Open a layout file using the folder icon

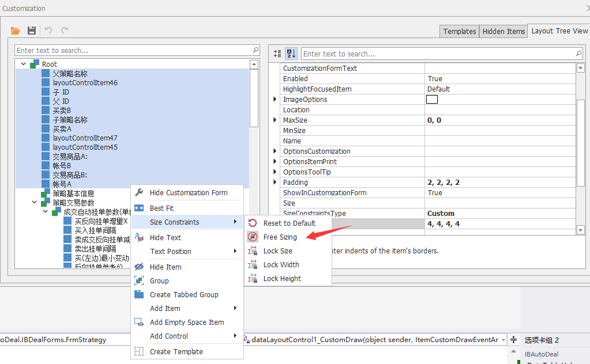pyautogui.click(x=15, y=31)
